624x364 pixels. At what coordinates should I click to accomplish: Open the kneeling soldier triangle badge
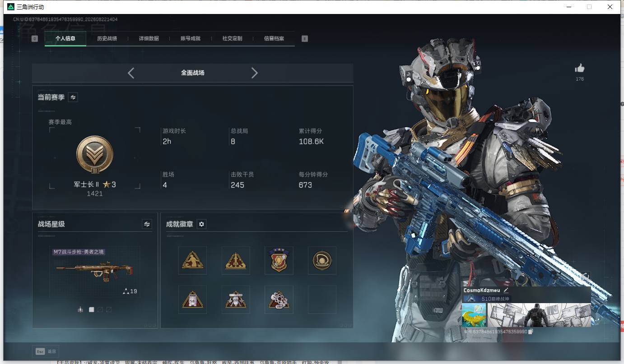[x=193, y=260]
